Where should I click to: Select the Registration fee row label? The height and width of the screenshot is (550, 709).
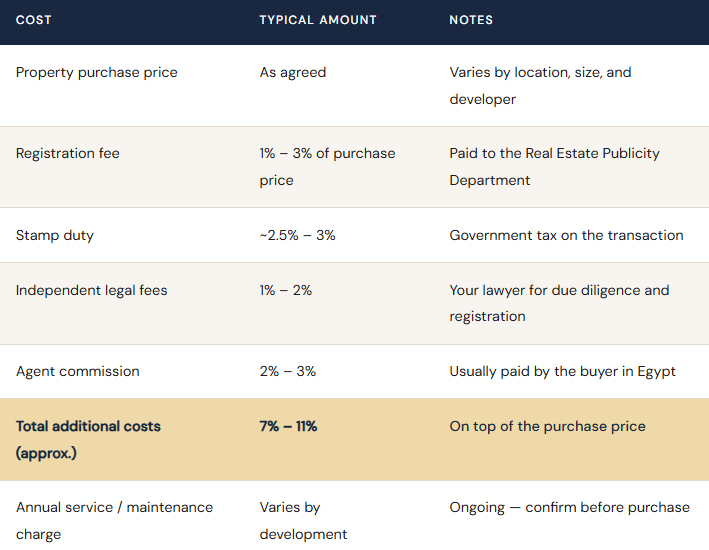coord(67,153)
